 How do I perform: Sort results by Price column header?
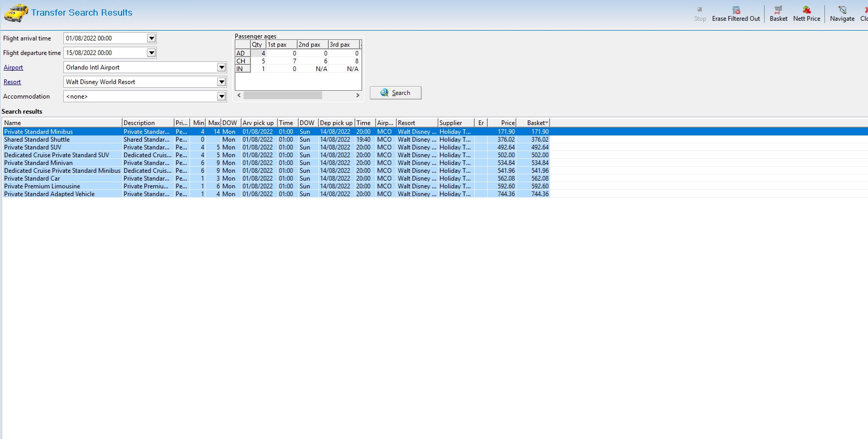tap(502, 123)
